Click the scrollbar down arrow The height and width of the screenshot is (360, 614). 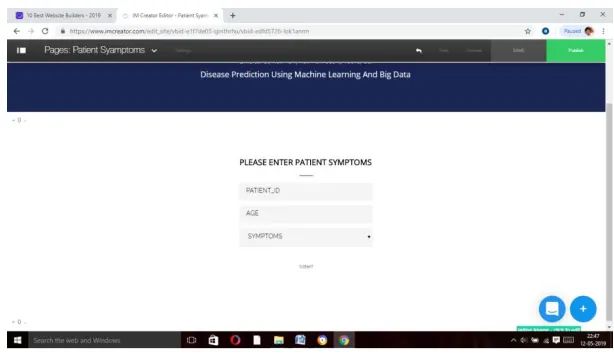point(609,327)
